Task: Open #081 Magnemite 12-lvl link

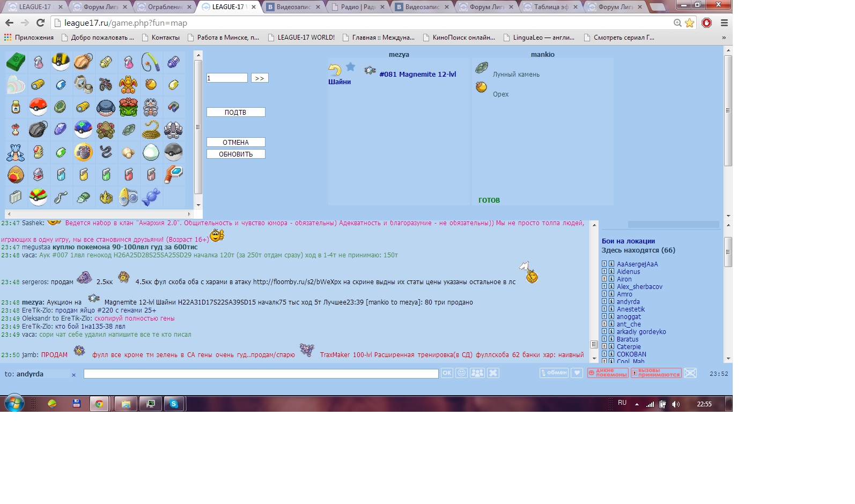Action: (x=417, y=75)
